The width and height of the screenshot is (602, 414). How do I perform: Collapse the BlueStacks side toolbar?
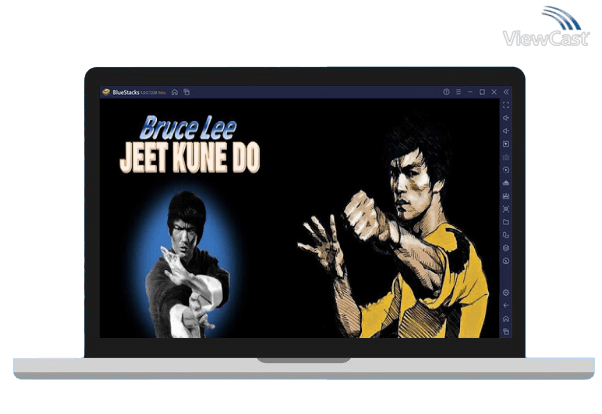tap(506, 92)
